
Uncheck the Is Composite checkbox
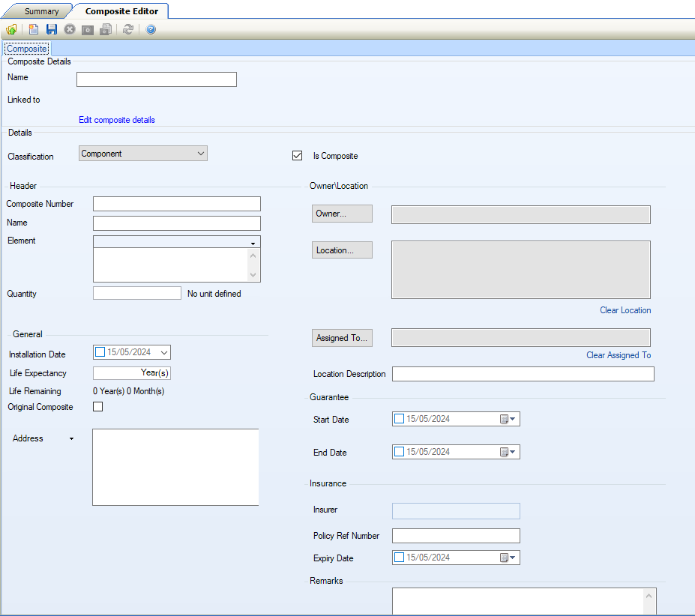pyautogui.click(x=298, y=156)
